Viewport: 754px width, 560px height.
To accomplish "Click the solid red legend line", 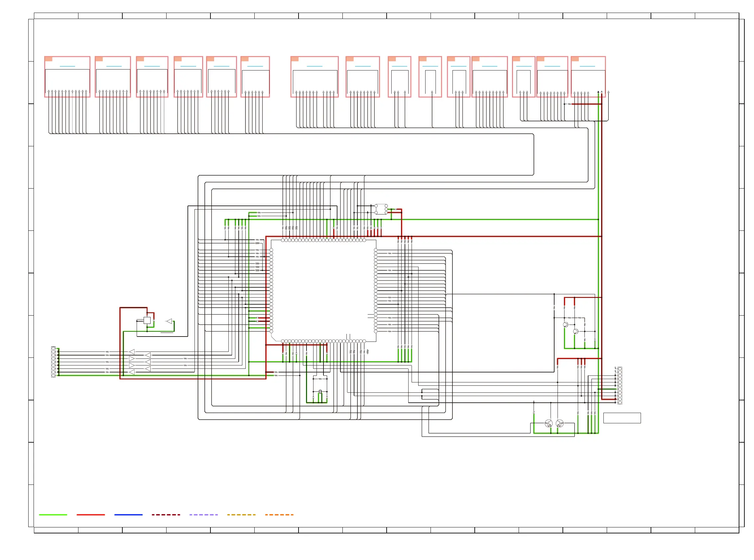I will 90,514.
